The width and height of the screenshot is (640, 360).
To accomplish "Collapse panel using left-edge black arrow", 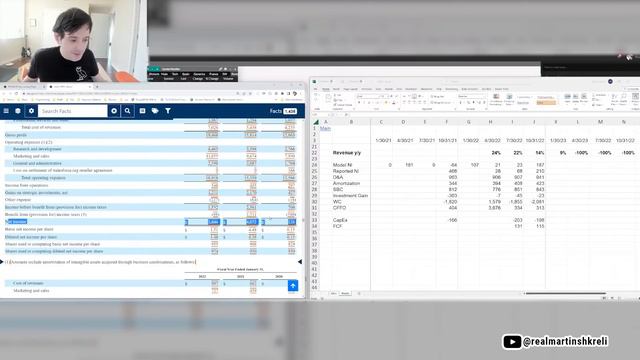I will coord(2,262).
